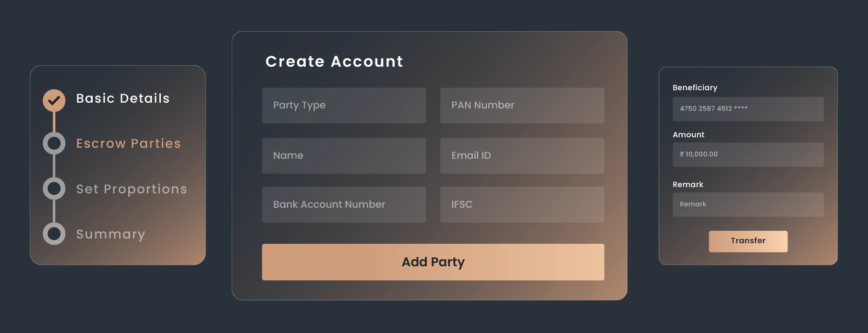The image size is (868, 333).
Task: Select the Summary step circle
Action: [54, 234]
